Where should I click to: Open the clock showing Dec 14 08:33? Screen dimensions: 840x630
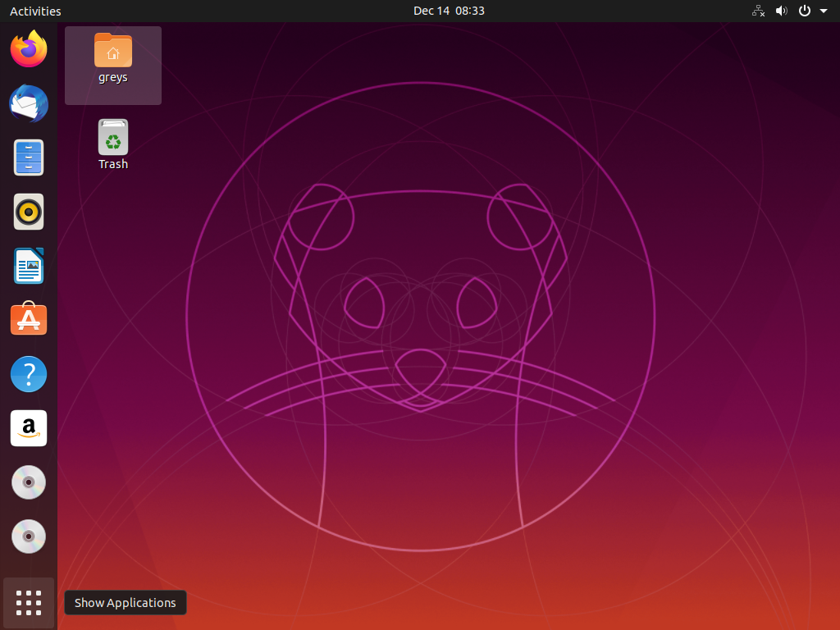pos(449,11)
